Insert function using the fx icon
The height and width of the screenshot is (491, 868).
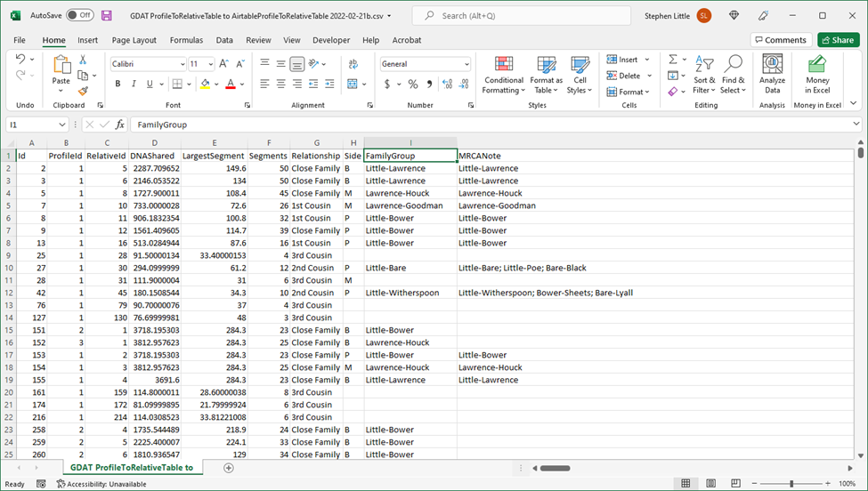pyautogui.click(x=120, y=125)
